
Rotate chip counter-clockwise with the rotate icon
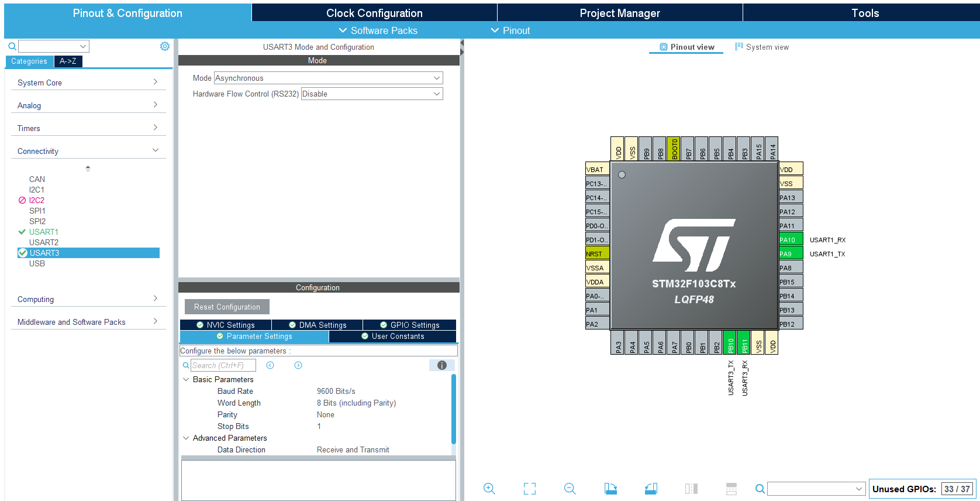coord(651,489)
